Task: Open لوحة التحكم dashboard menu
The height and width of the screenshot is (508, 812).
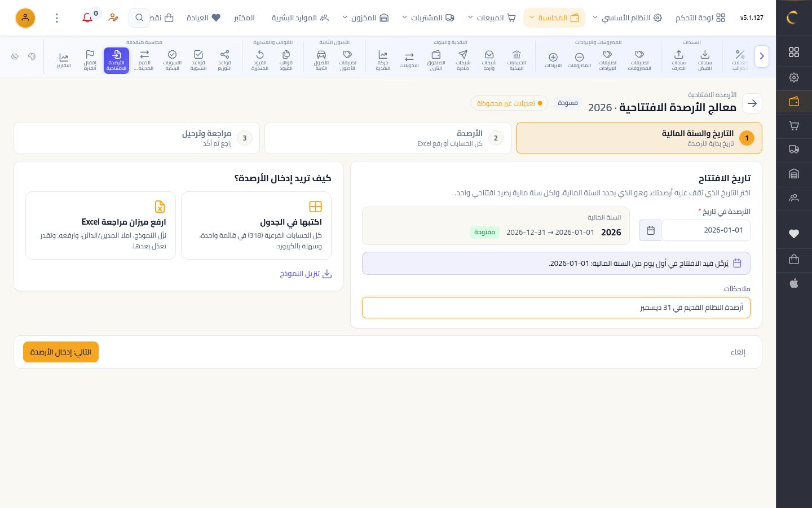Action: point(700,18)
